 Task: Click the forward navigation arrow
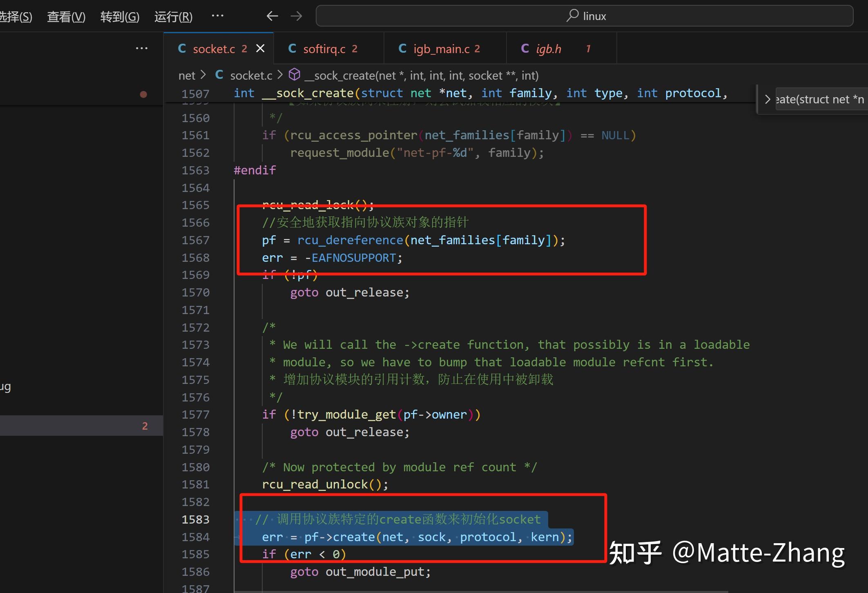[x=296, y=16]
